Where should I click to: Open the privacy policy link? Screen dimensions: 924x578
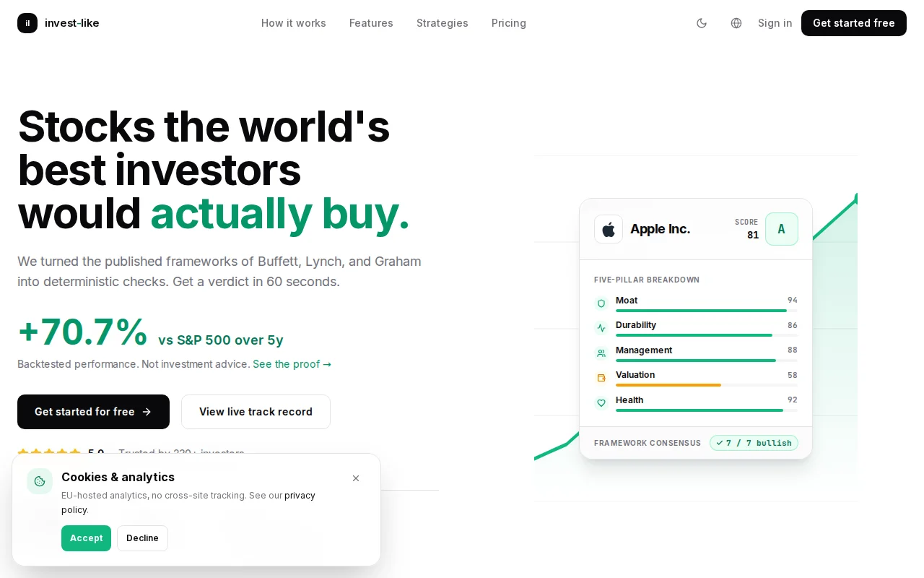coord(188,502)
